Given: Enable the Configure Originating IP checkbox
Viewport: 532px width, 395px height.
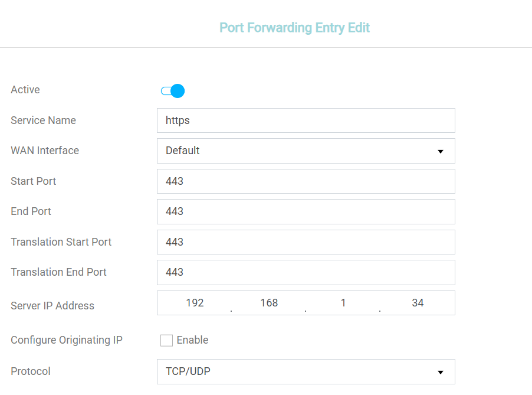Looking at the screenshot, I should (166, 340).
